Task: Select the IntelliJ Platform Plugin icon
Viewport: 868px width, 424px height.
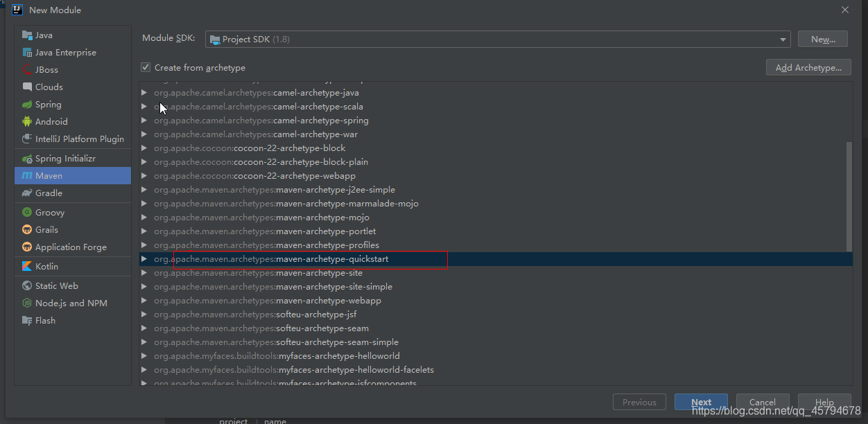Action: point(27,139)
